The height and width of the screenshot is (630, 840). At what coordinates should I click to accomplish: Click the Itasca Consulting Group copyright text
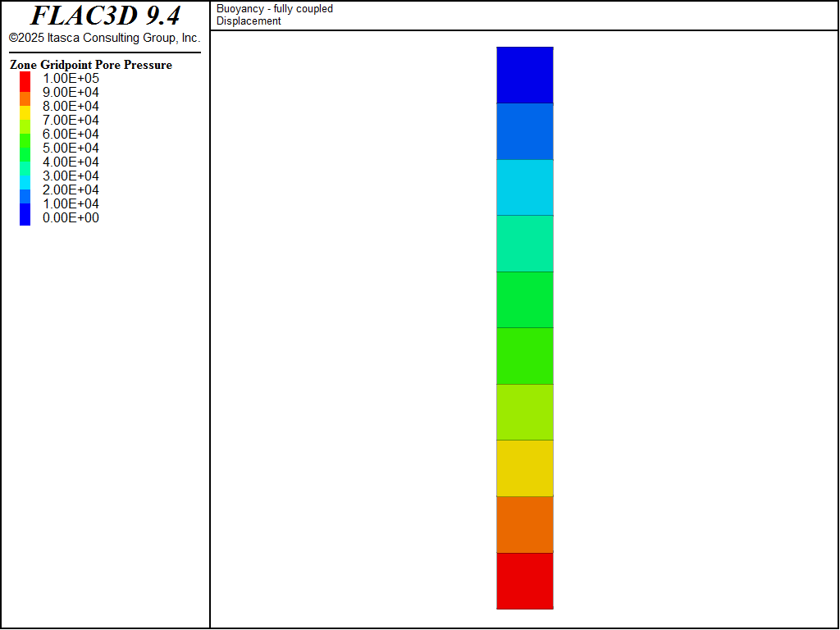[104, 39]
